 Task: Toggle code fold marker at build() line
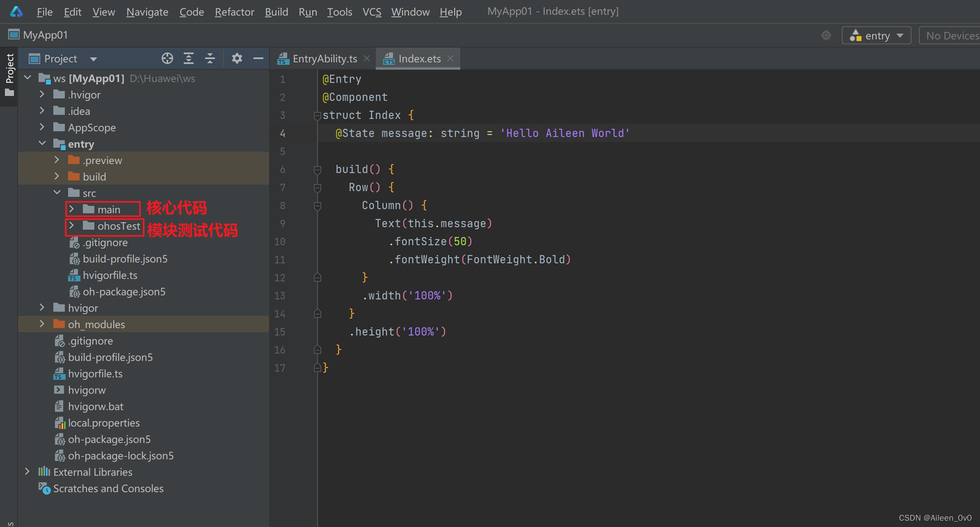(317, 170)
